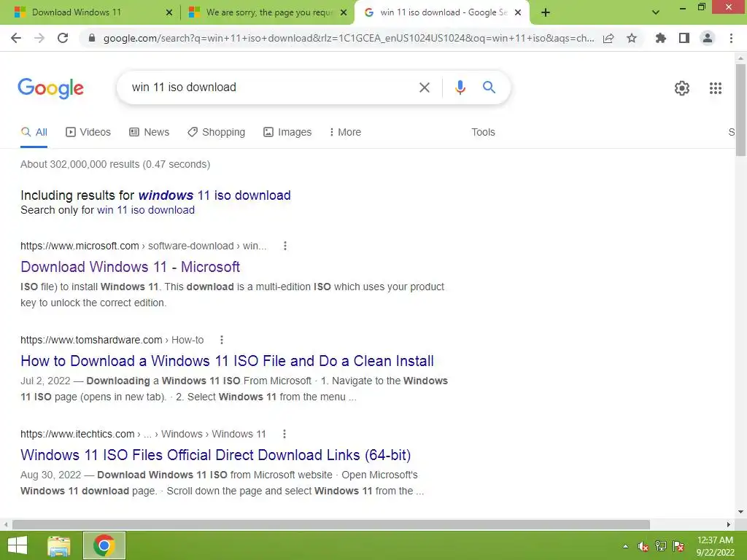Click the vertical scrollbar down arrow
Image resolution: width=747 pixels, height=560 pixels.
[740, 512]
